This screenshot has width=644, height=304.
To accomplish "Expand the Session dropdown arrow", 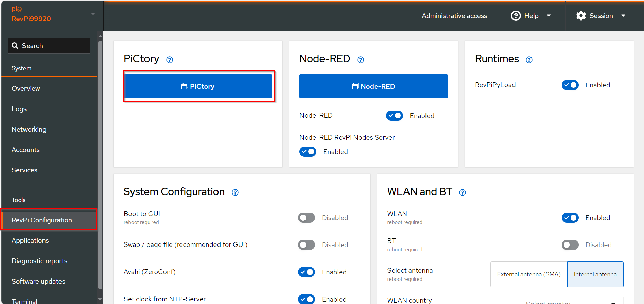I will pos(623,16).
